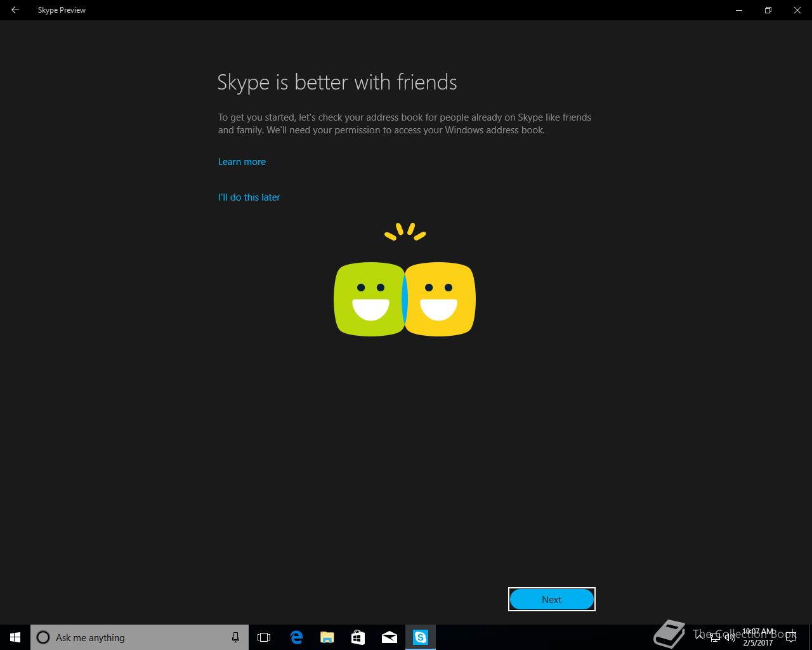This screenshot has height=650, width=812.
Task: Open the Windows Start menu
Action: 15,637
